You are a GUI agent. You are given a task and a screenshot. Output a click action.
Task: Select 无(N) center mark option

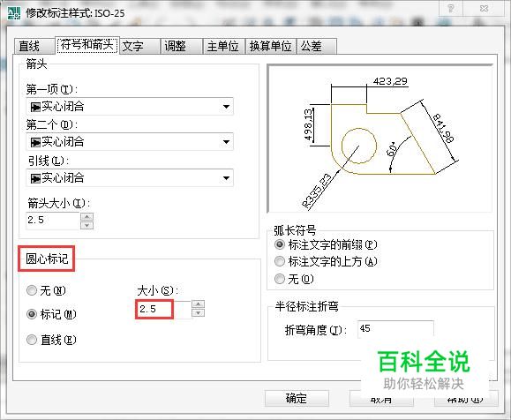[46, 290]
